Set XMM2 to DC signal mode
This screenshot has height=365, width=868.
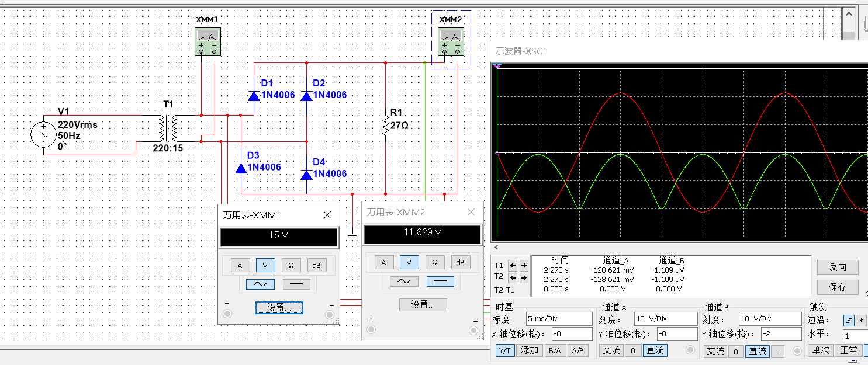pyautogui.click(x=440, y=281)
